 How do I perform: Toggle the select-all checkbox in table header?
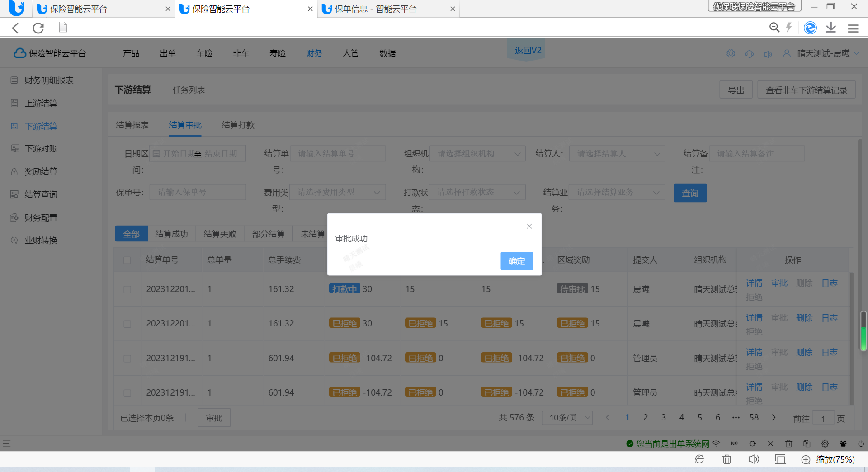(127, 260)
